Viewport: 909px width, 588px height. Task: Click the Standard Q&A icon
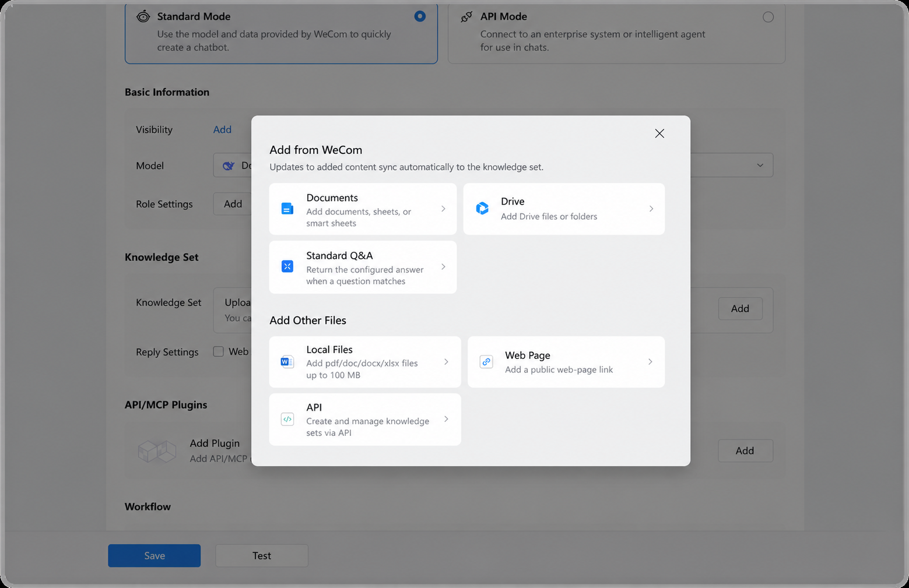[287, 266]
